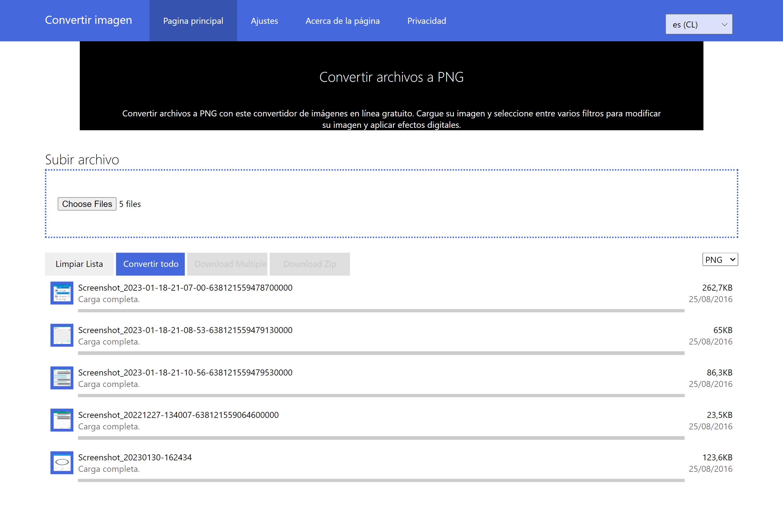The height and width of the screenshot is (532, 783).
Task: Click thumbnail of Screenshot_2023-01-18-21-10-56 file
Action: click(x=62, y=378)
